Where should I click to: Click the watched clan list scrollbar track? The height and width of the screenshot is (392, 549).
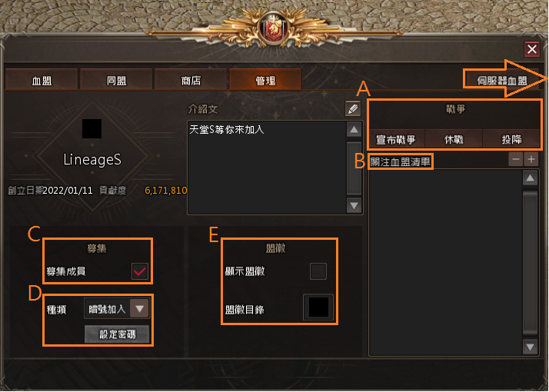[530, 263]
